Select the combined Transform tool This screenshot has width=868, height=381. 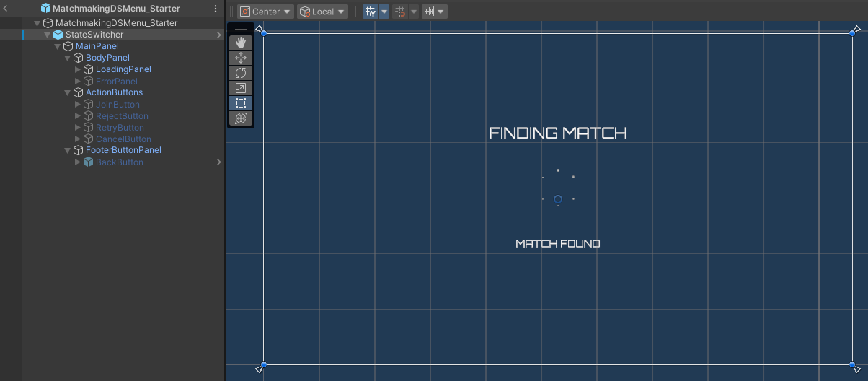(241, 118)
